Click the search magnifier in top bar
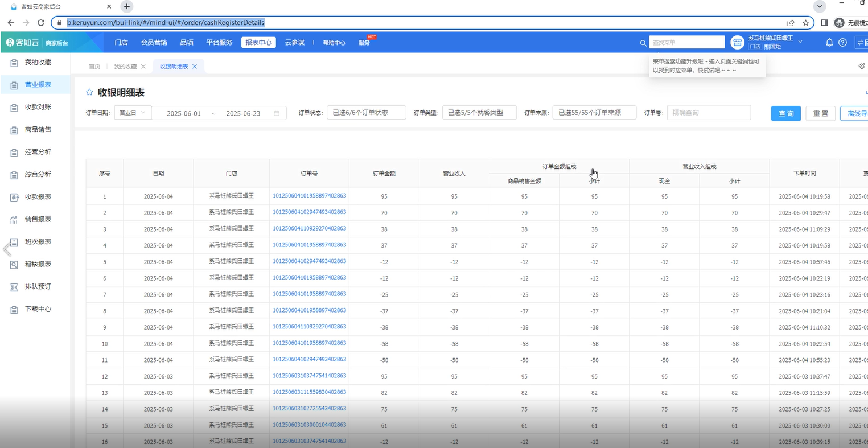 click(643, 43)
